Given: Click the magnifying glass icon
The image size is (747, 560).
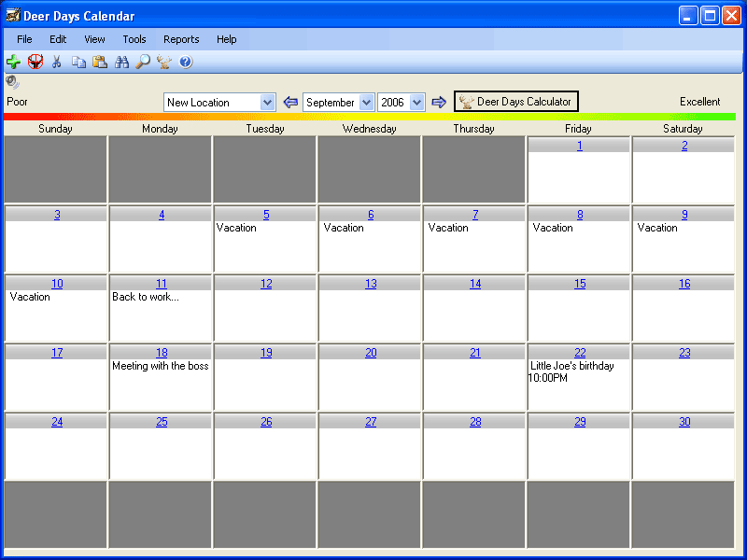Looking at the screenshot, I should tap(143, 62).
